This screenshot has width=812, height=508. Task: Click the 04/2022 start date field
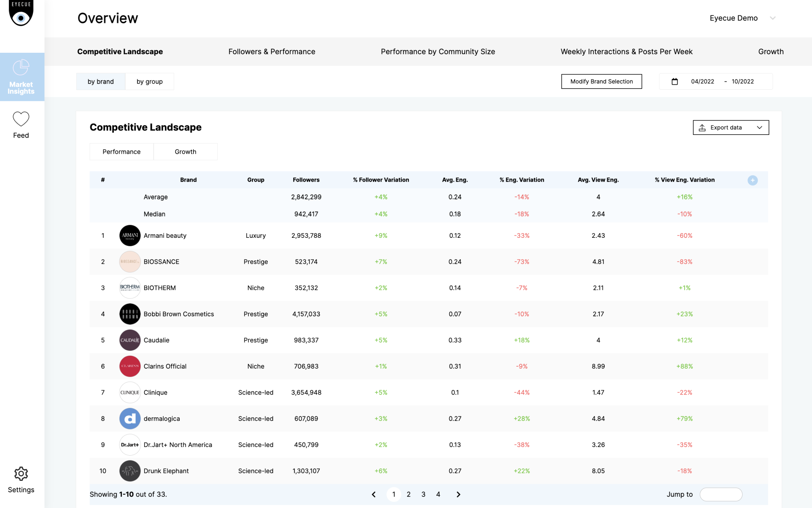coord(702,81)
